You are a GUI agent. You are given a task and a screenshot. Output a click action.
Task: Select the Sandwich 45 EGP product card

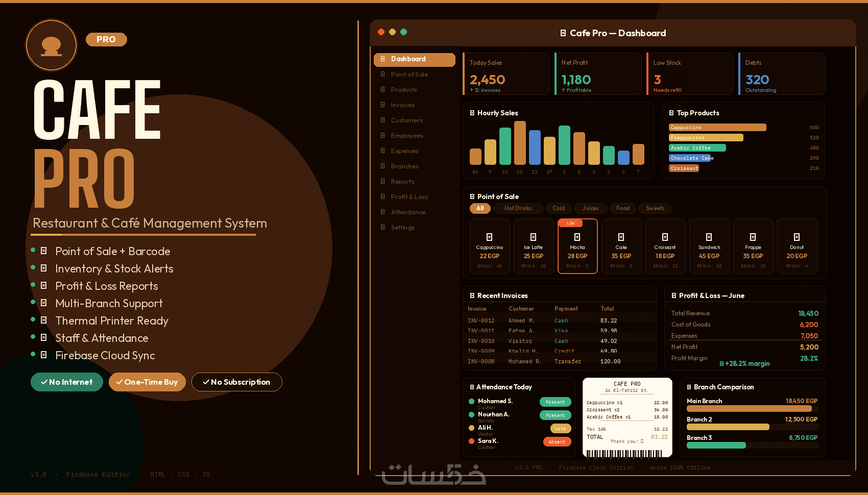click(x=709, y=246)
